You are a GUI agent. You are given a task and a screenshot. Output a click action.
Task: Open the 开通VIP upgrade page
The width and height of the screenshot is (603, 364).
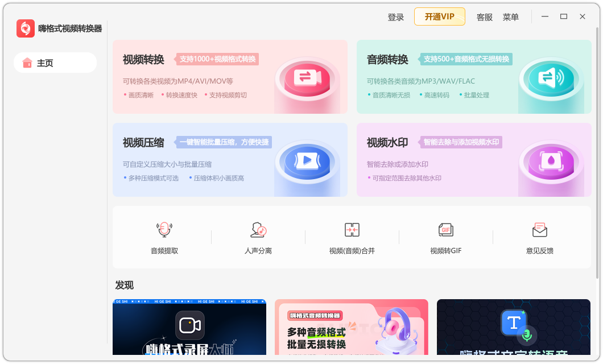439,16
